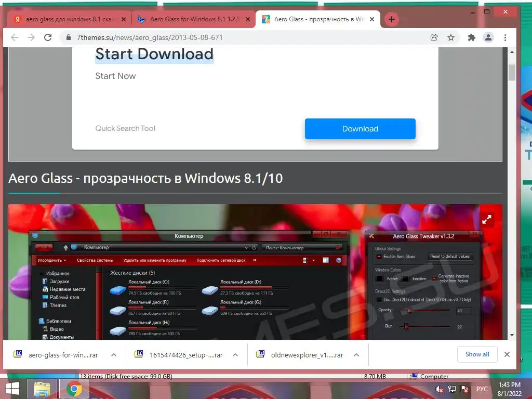Open the Chrome three-dot menu
Viewport: 532px width, 399px height.
pyautogui.click(x=505, y=37)
